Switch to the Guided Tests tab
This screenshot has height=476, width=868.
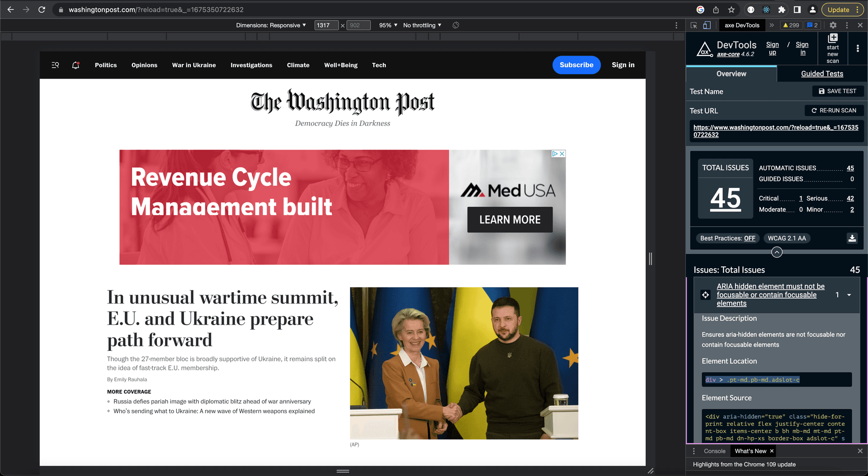[822, 74]
